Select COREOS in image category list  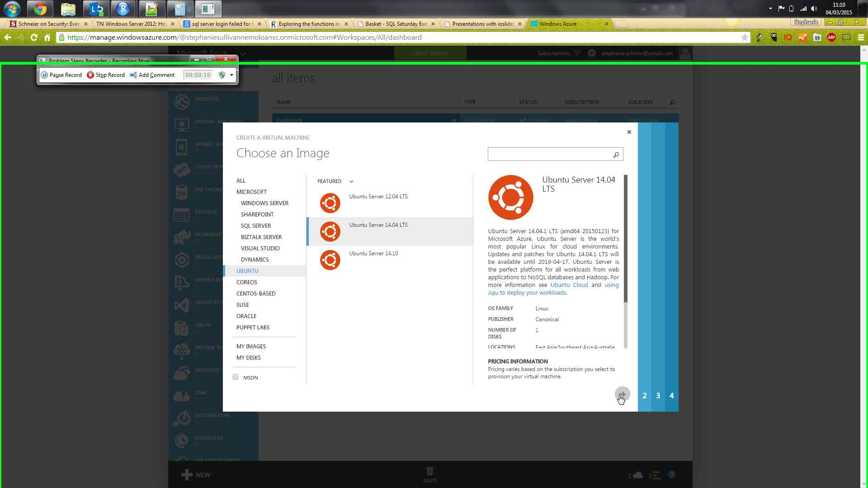coord(246,282)
